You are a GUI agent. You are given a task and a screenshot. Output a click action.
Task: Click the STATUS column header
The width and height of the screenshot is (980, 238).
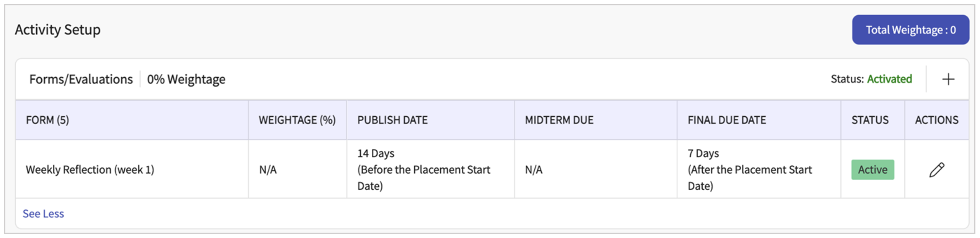coord(870,120)
